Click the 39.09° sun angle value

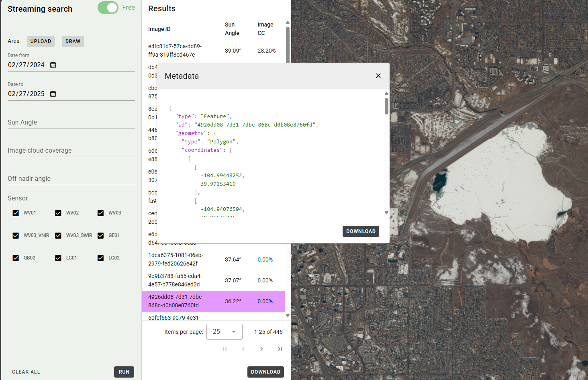(233, 51)
